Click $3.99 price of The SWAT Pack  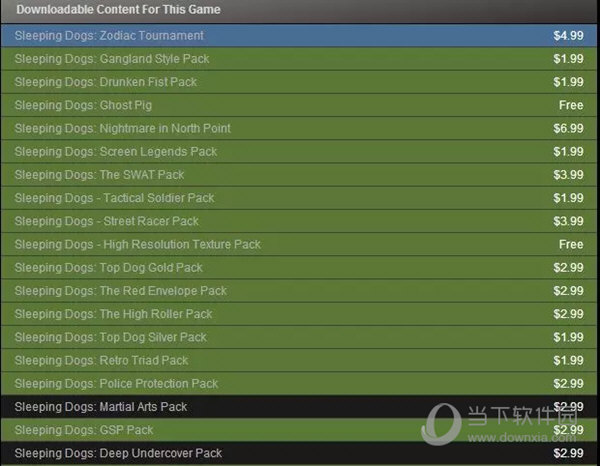click(x=568, y=175)
